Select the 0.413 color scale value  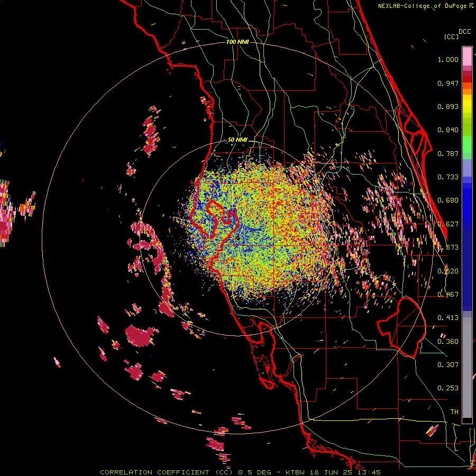[448, 318]
